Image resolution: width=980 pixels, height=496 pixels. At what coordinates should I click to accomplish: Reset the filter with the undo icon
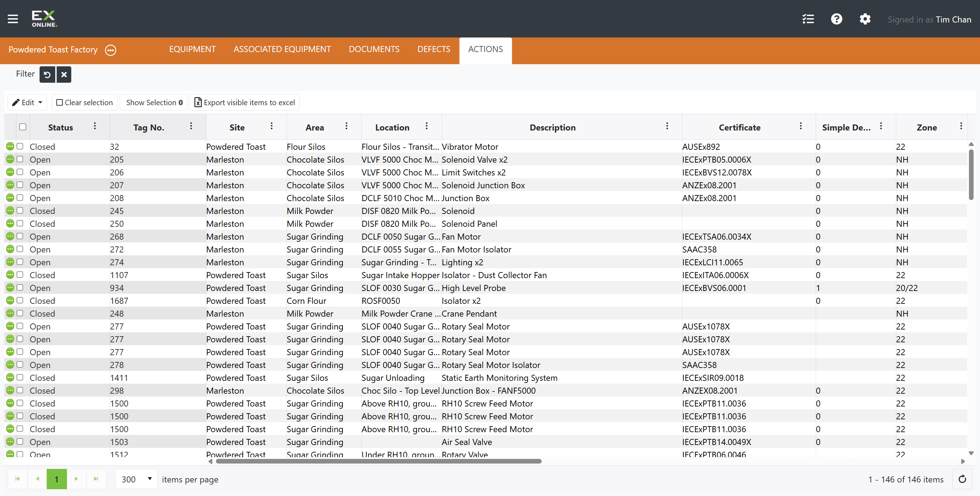[47, 74]
